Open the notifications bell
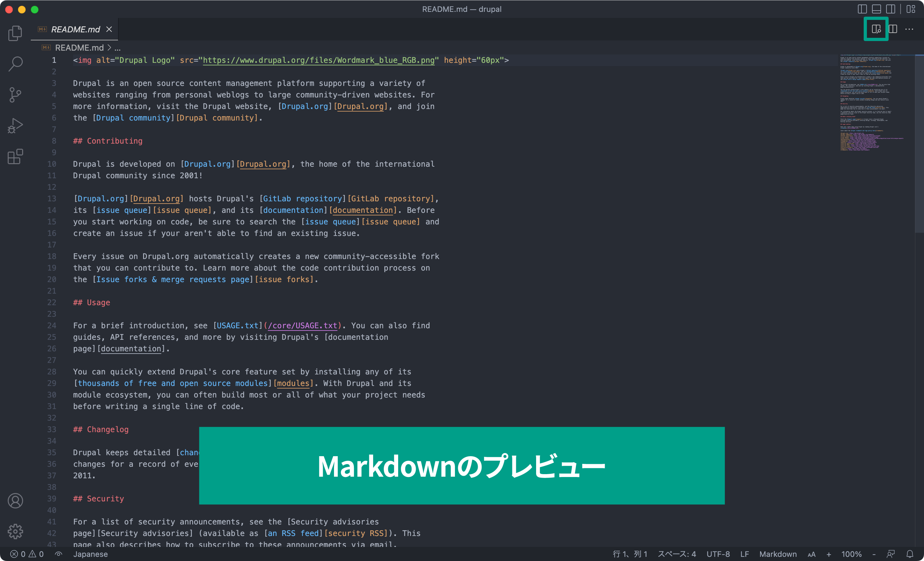Viewport: 924px width, 561px height. tap(910, 554)
